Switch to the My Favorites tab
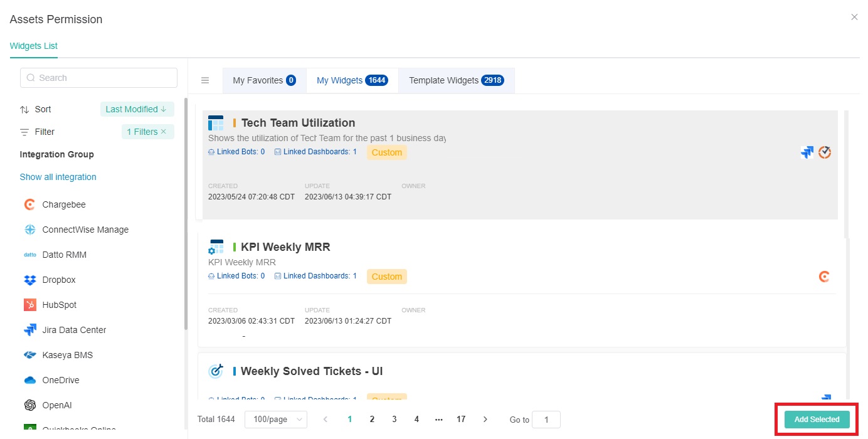The image size is (868, 439). tap(264, 80)
